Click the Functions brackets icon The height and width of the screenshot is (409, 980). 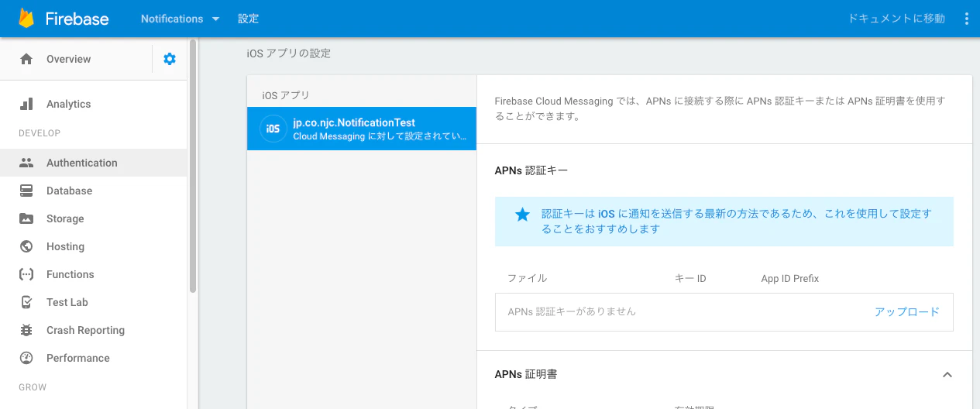26,274
